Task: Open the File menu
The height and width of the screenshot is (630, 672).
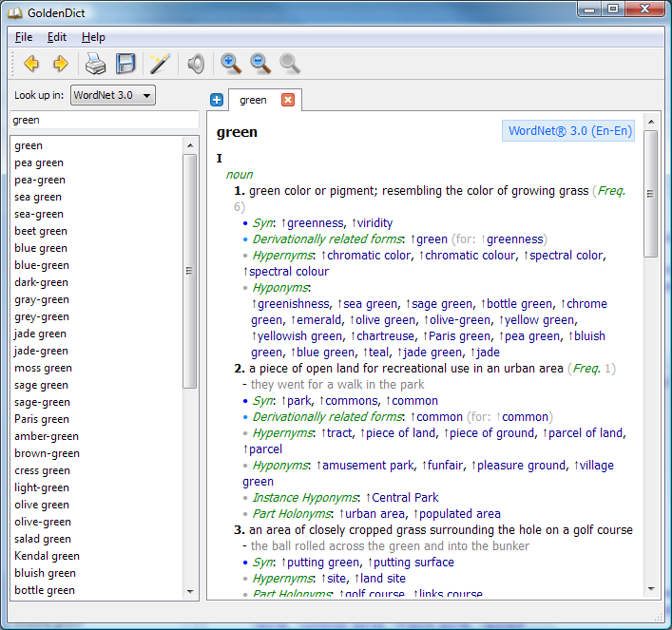Action: pyautogui.click(x=24, y=37)
